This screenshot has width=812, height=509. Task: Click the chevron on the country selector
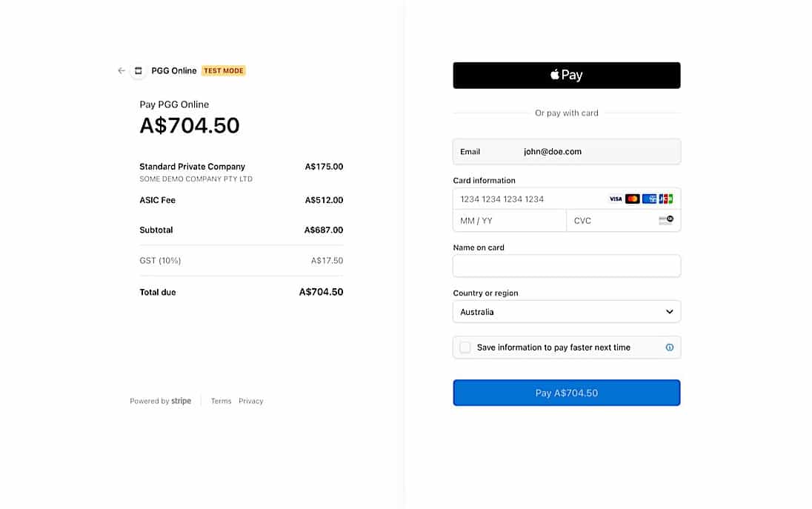[x=669, y=311]
